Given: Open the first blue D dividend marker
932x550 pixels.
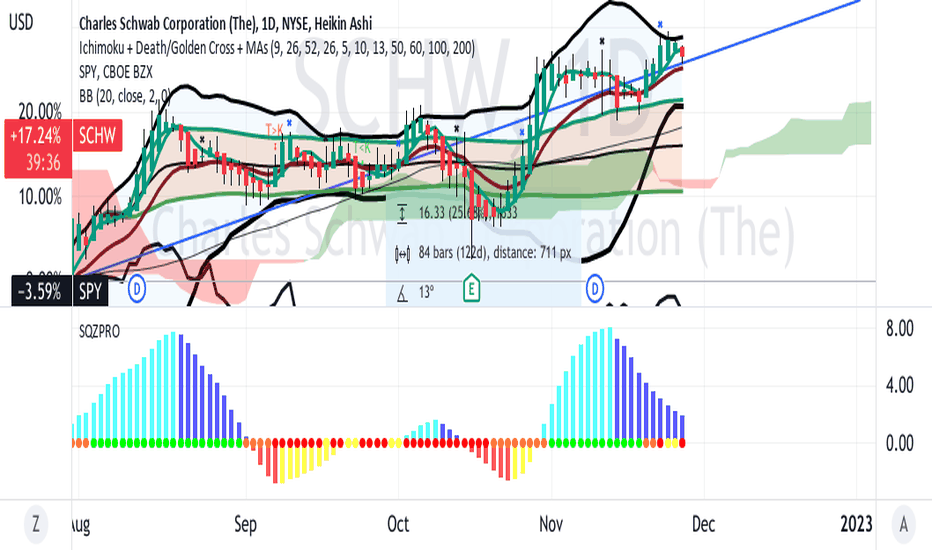Looking at the screenshot, I should pos(137,290).
